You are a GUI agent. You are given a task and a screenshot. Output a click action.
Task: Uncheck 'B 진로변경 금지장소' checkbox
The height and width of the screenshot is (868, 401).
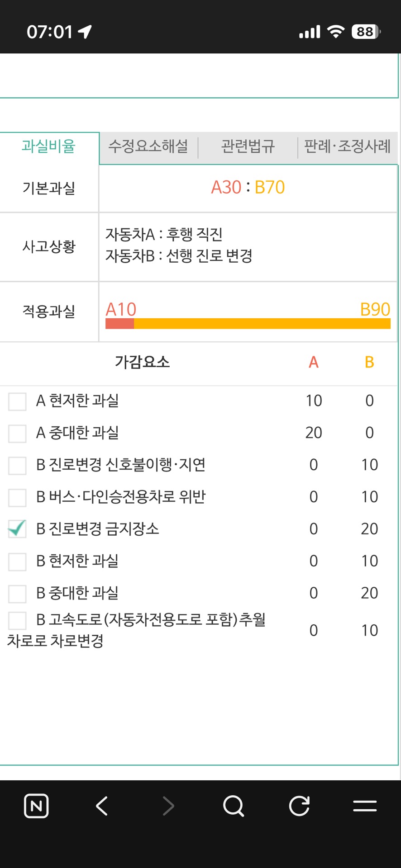pos(17,529)
